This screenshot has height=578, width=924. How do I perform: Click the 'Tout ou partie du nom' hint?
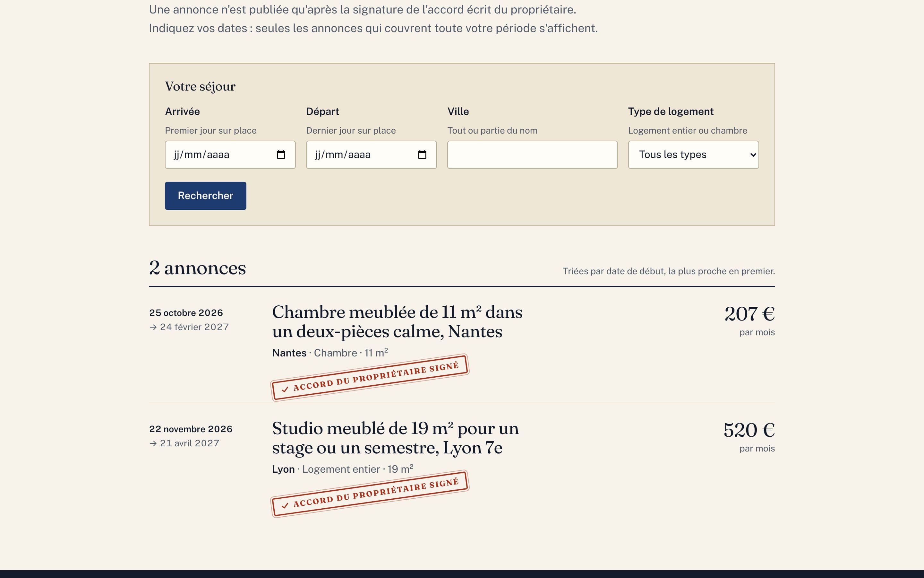coord(492,130)
